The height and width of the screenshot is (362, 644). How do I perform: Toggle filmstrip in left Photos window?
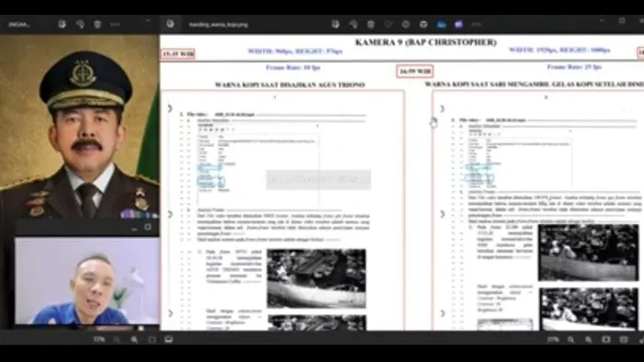click(x=168, y=339)
